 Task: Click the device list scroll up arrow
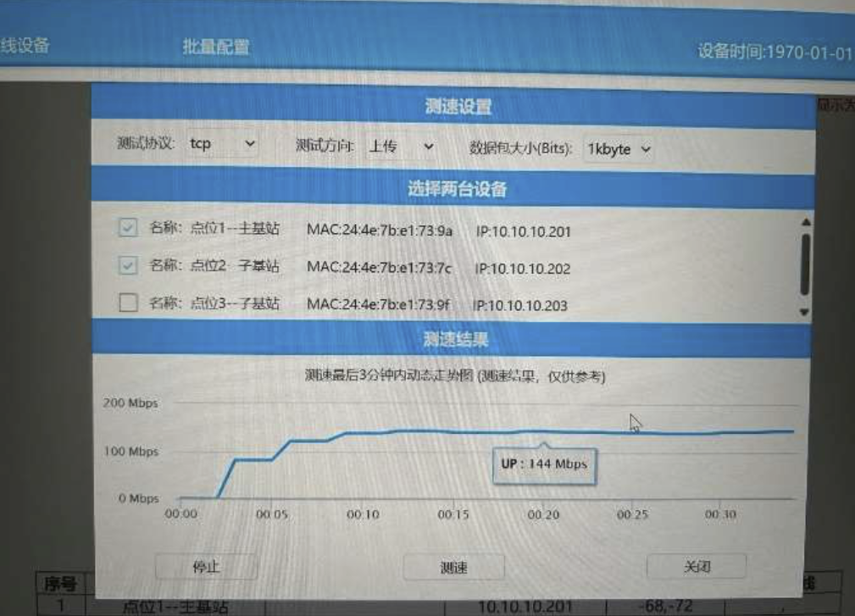806,222
